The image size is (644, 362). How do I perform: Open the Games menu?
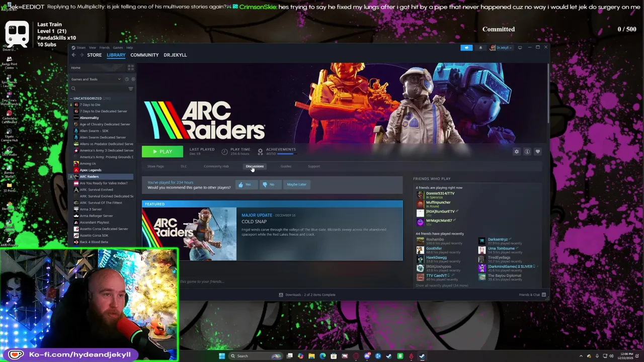tap(118, 48)
